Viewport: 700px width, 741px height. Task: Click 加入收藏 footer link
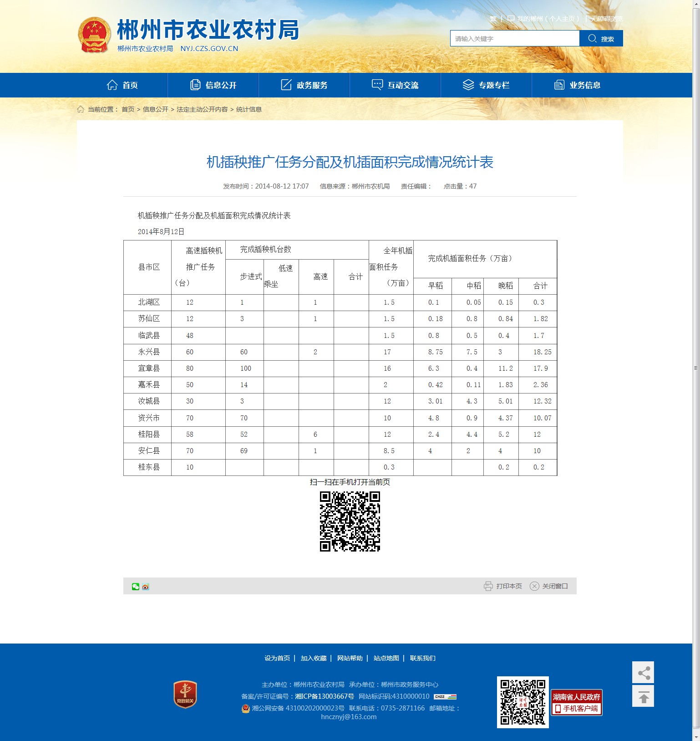point(314,658)
